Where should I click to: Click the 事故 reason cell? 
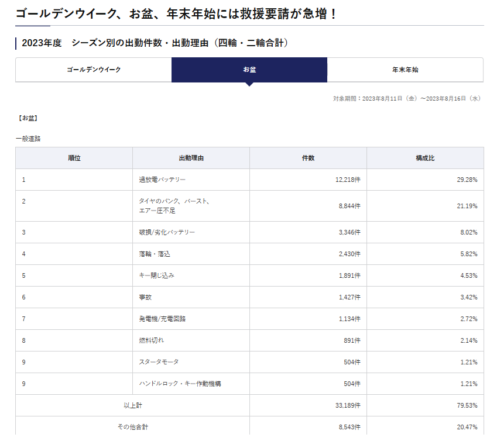tap(145, 297)
